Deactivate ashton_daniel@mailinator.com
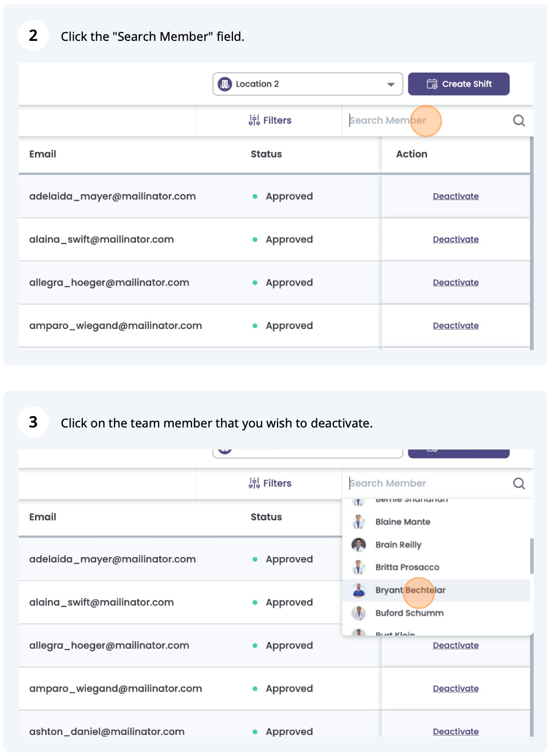Image resolution: width=552 pixels, height=756 pixels. (456, 731)
